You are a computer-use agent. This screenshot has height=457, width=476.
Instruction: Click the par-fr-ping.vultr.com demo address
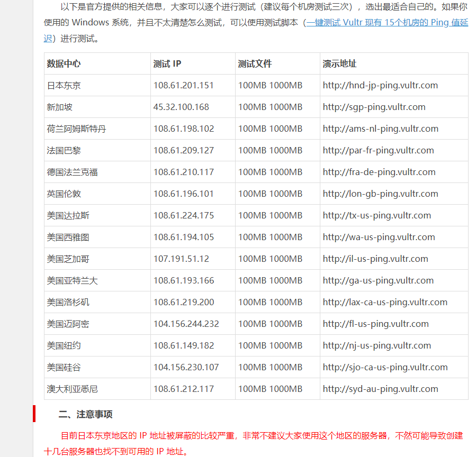coord(378,150)
